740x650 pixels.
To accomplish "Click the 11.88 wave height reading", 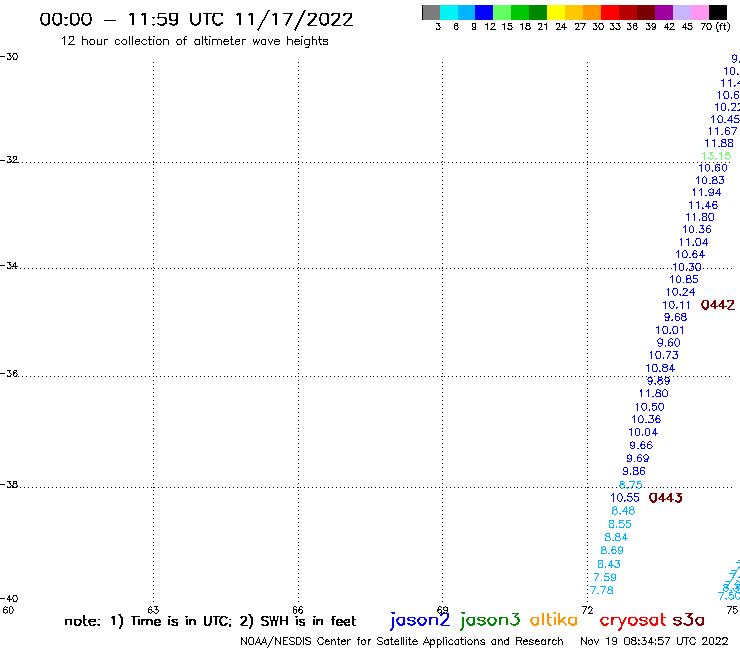I will pyautogui.click(x=719, y=143).
